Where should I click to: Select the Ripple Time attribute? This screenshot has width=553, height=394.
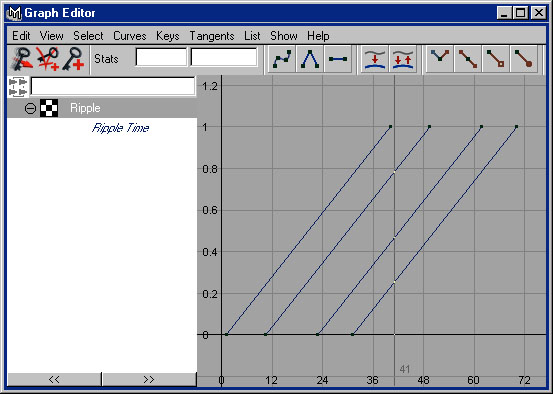[x=120, y=128]
